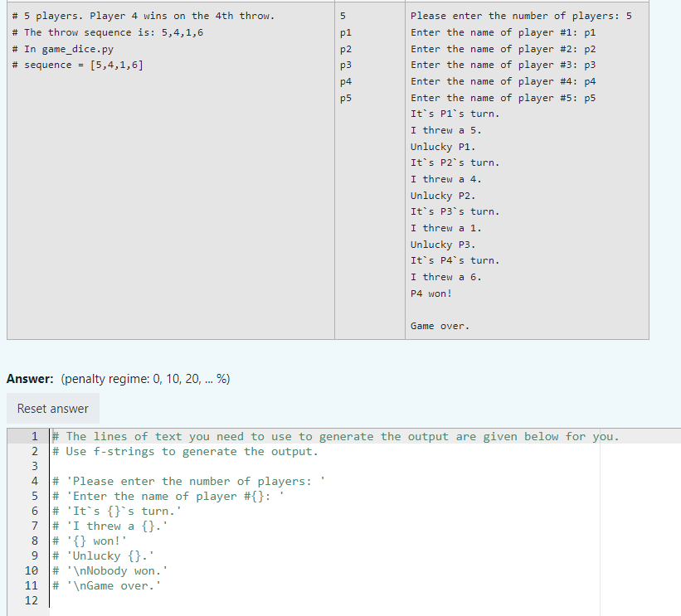
Task: Click line number 1 in editor gutter
Action: [x=34, y=436]
